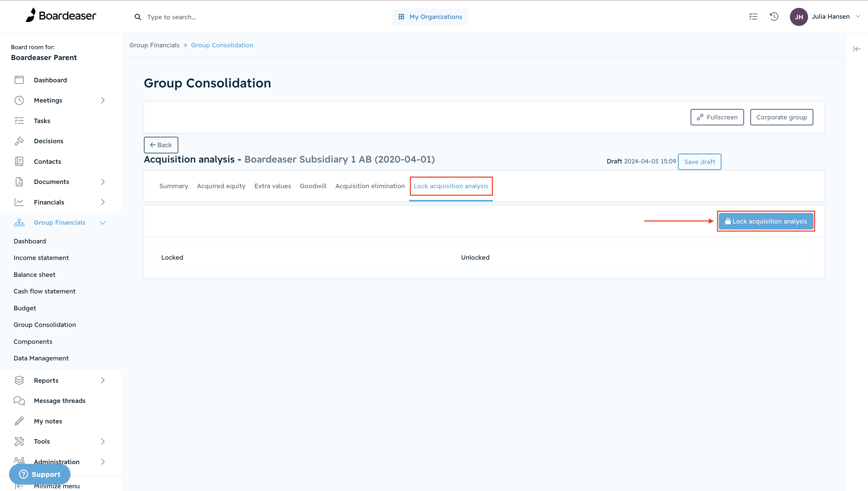Click the blue Lock acquisition analysis button
Viewport: 868px width, 491px height.
pyautogui.click(x=766, y=221)
